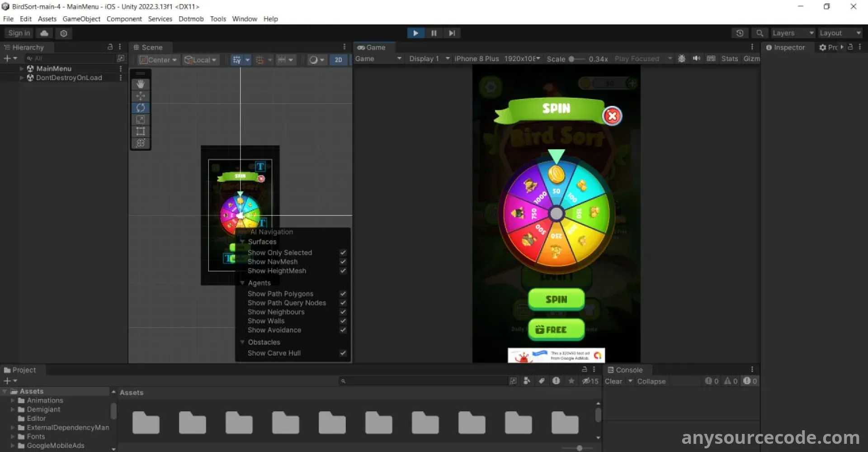Open the GameObject menu

[81, 19]
